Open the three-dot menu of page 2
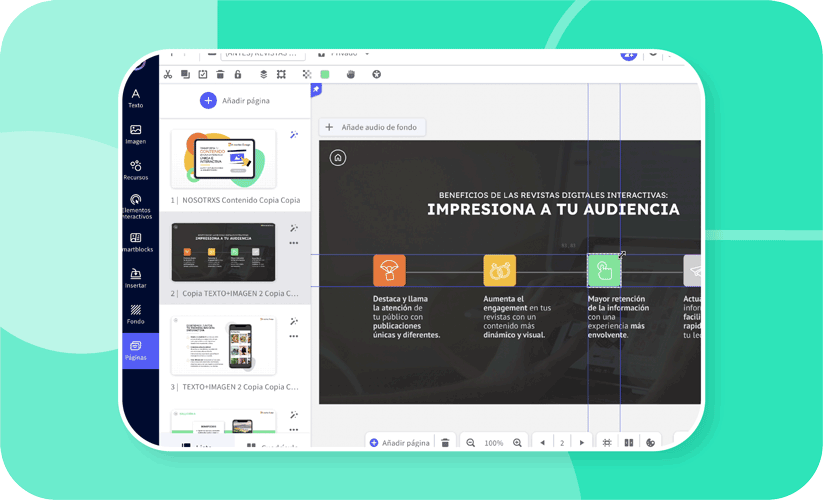The height and width of the screenshot is (500, 823). (x=293, y=243)
